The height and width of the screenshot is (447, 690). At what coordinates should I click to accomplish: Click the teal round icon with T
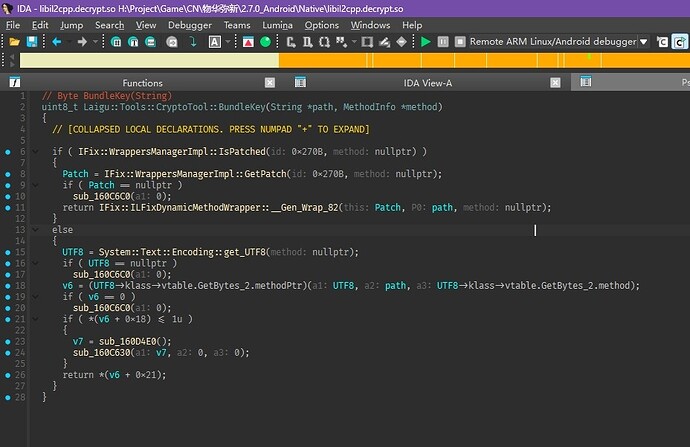point(133,42)
